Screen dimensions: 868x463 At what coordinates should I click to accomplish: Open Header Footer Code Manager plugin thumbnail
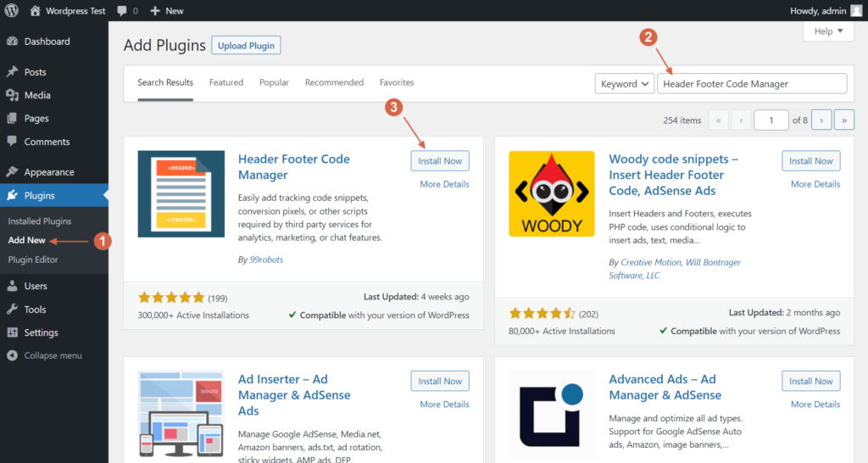click(181, 194)
